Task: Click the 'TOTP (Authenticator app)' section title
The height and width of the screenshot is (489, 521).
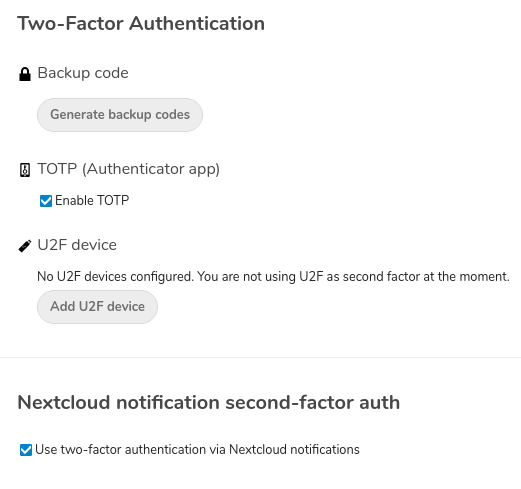Action: [x=129, y=169]
